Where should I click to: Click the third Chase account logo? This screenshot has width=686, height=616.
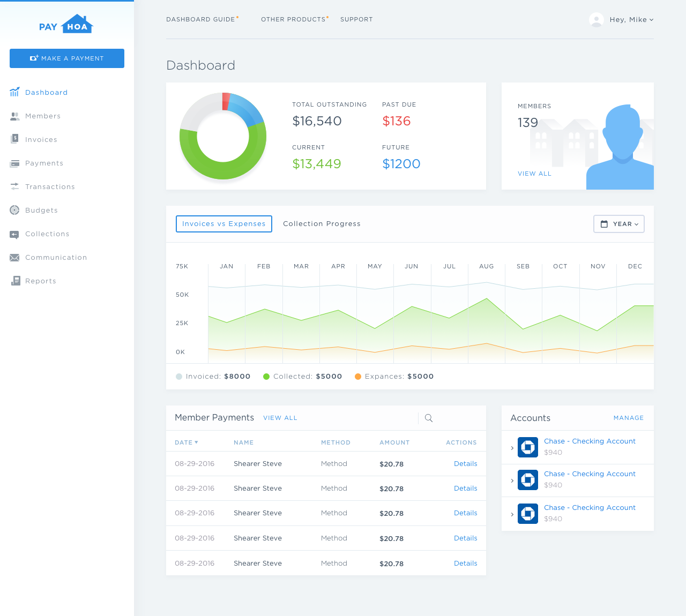[x=528, y=514]
